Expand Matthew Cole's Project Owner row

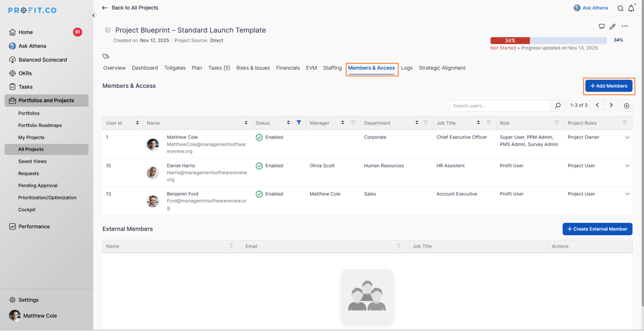[627, 137]
